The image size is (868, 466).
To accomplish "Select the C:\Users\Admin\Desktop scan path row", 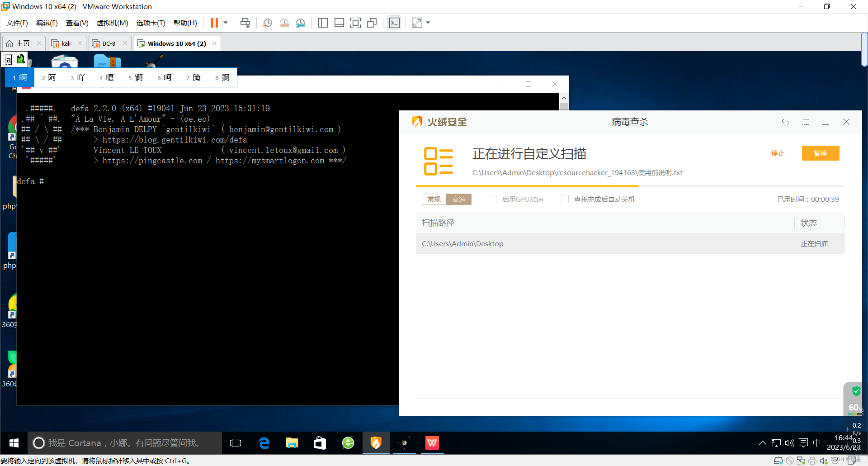I will (630, 244).
